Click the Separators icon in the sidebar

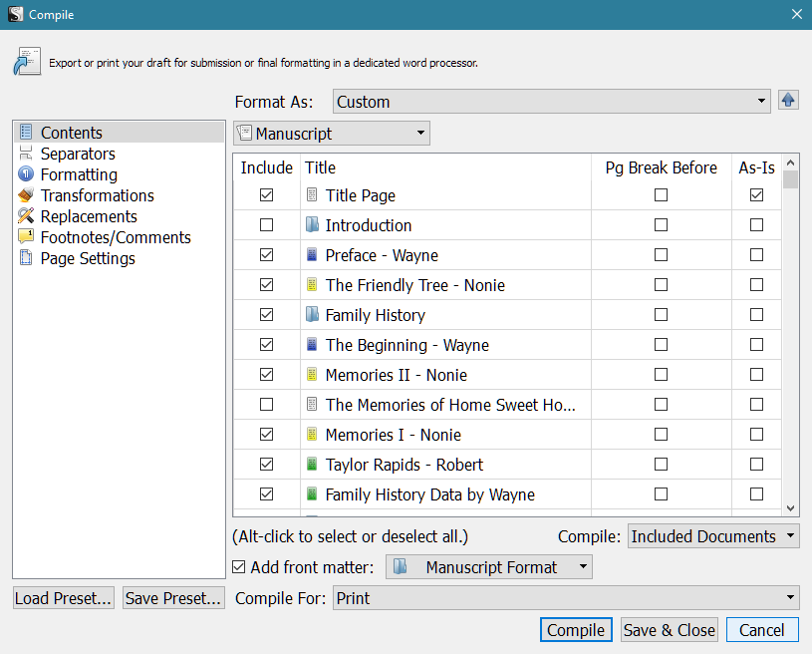[26, 154]
